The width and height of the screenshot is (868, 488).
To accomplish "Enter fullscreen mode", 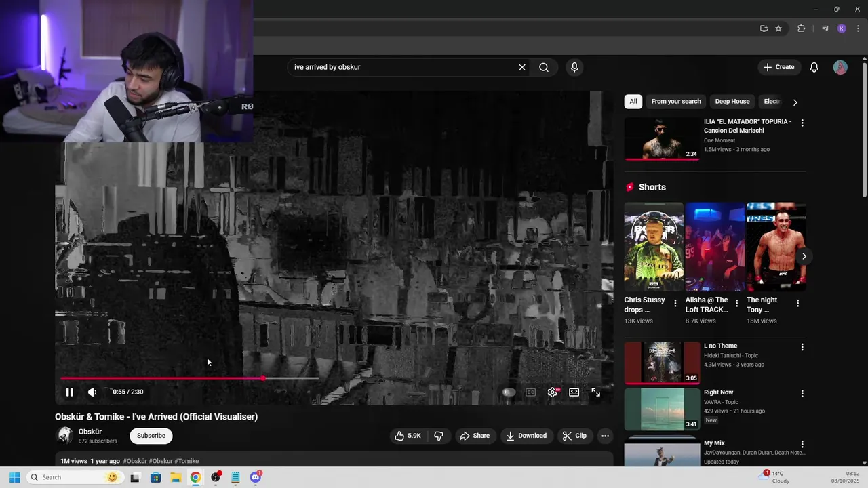I will [x=595, y=392].
